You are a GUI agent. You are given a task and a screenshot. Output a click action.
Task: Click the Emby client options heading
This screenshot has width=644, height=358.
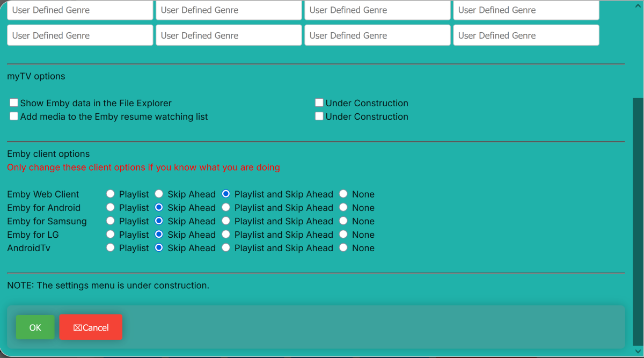tap(48, 154)
